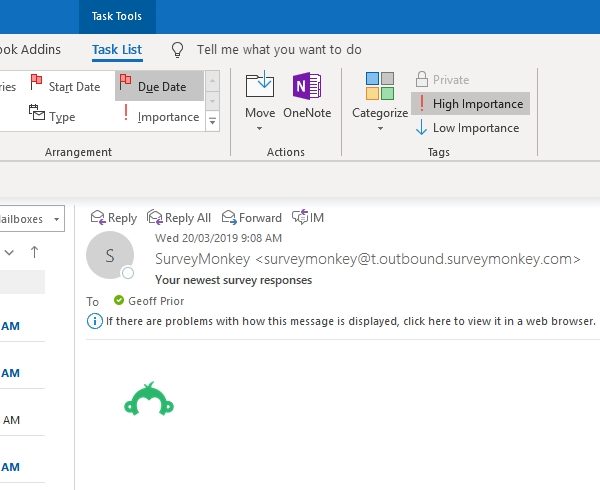Click the info bar circle icon
Screen dimensions: 600x490
tap(95, 321)
